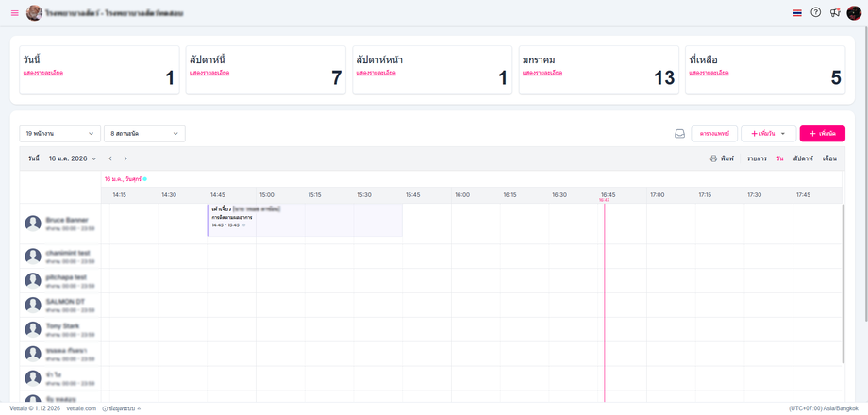Open the help question mark icon
The height and width of the screenshot is (415, 868).
pos(816,13)
